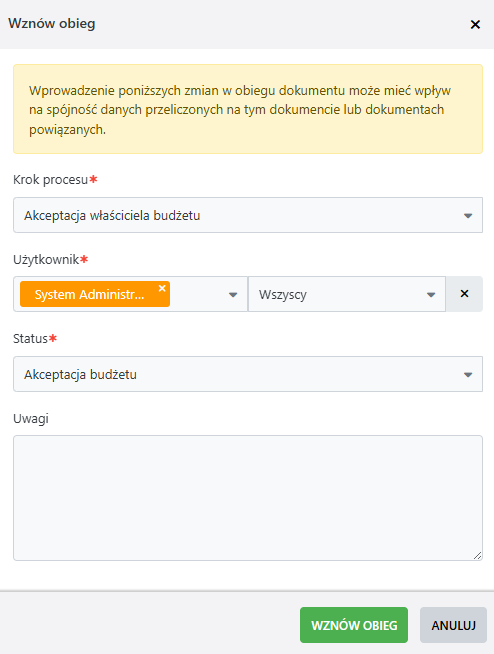Click the Użytkownik field label
This screenshot has height=654, width=494.
pos(46,260)
